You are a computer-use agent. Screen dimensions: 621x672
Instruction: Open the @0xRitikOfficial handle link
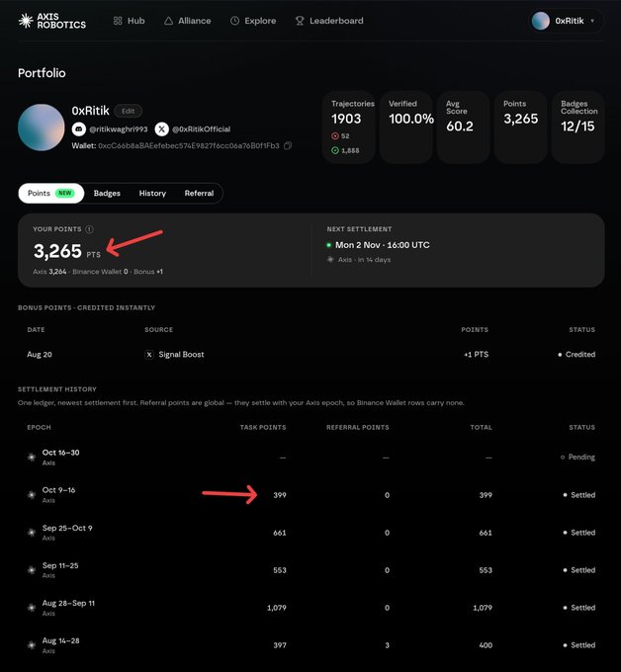click(201, 129)
